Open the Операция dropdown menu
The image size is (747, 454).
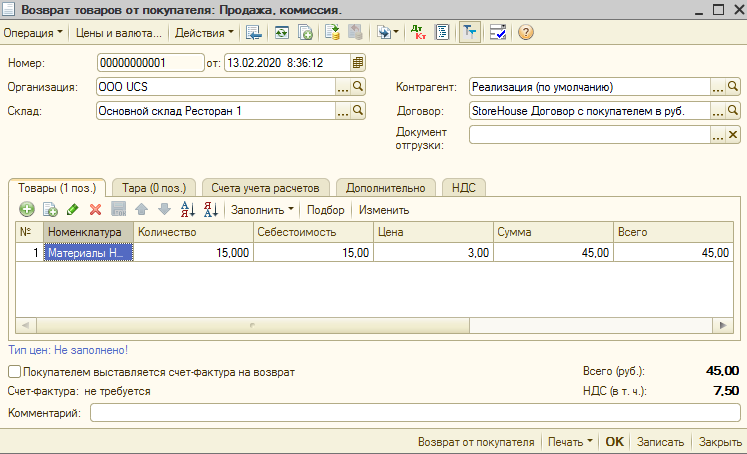coord(33,33)
